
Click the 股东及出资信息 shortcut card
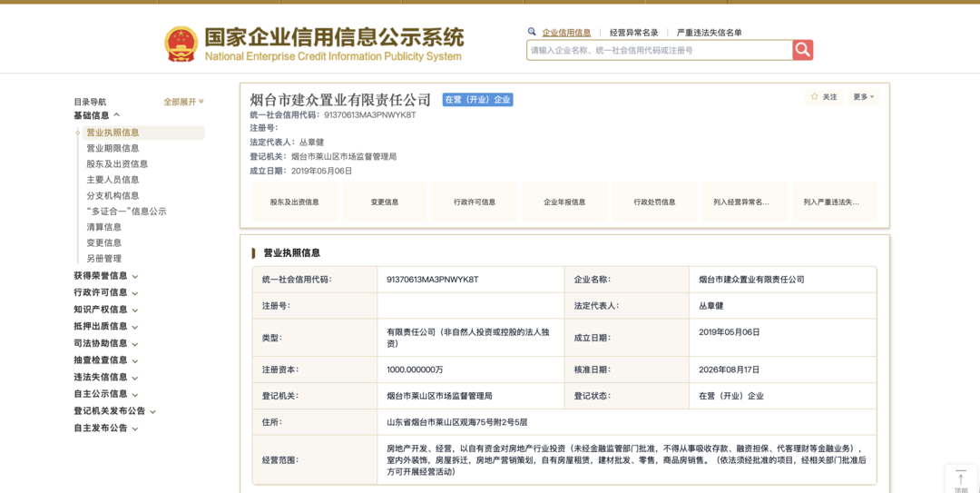click(294, 202)
